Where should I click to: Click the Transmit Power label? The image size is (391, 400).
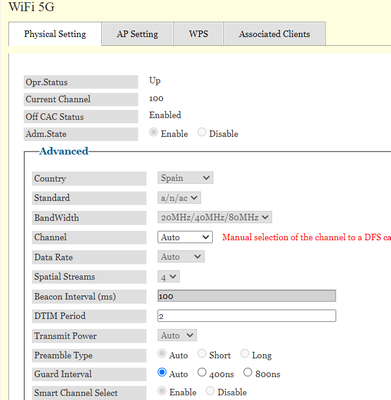pyautogui.click(x=89, y=336)
